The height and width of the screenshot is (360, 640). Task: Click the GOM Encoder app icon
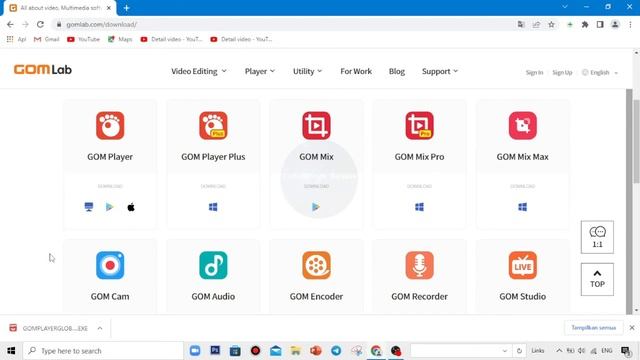point(316,265)
